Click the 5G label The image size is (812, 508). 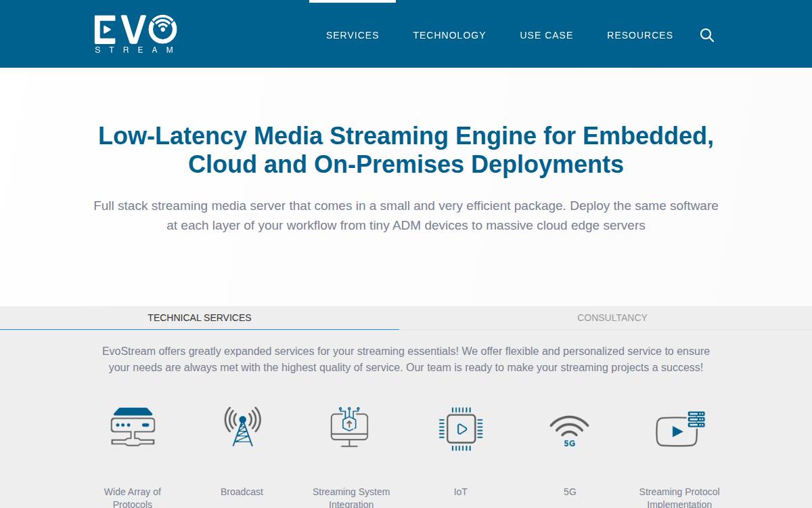[570, 492]
